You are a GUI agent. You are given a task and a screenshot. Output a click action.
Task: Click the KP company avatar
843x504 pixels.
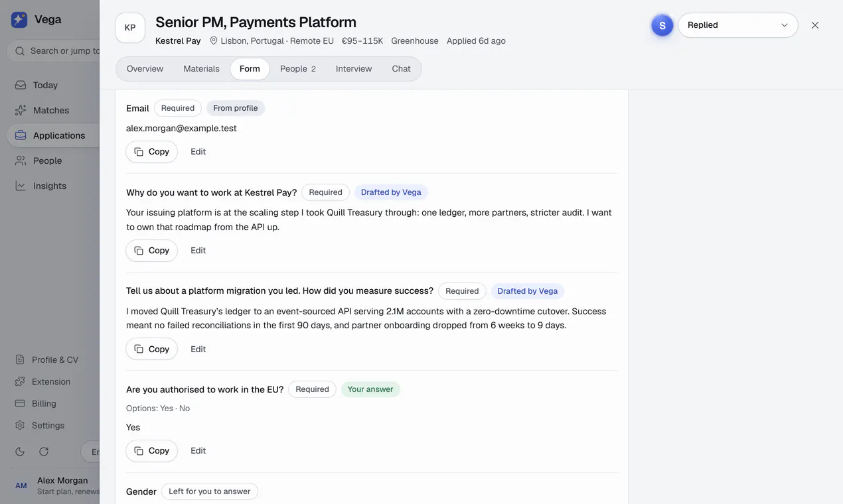(130, 28)
